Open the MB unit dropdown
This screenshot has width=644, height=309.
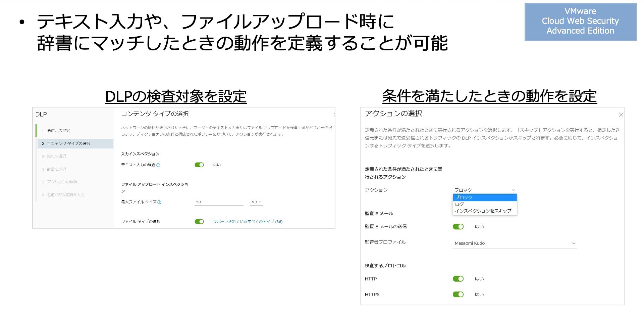(256, 202)
